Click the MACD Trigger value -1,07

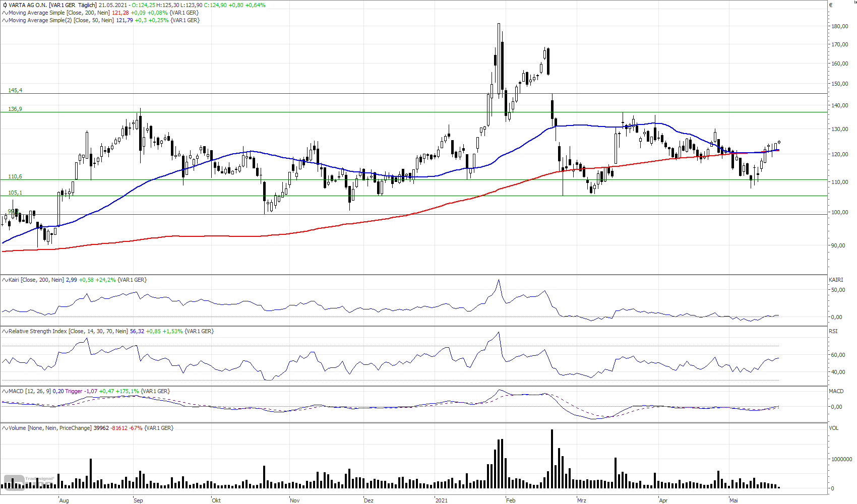click(91, 391)
